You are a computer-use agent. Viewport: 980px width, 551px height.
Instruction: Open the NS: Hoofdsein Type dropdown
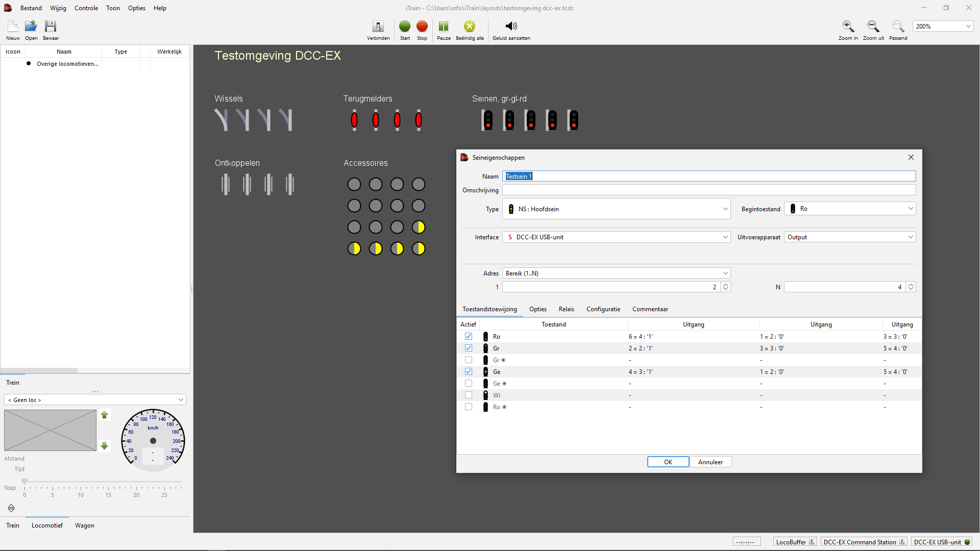click(616, 209)
